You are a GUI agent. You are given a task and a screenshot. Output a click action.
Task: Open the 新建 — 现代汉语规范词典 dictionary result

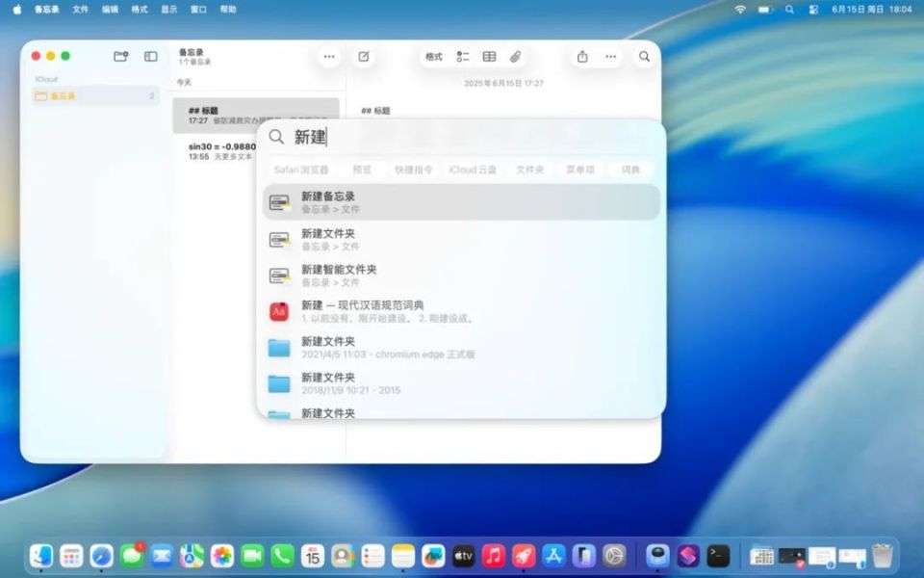461,311
